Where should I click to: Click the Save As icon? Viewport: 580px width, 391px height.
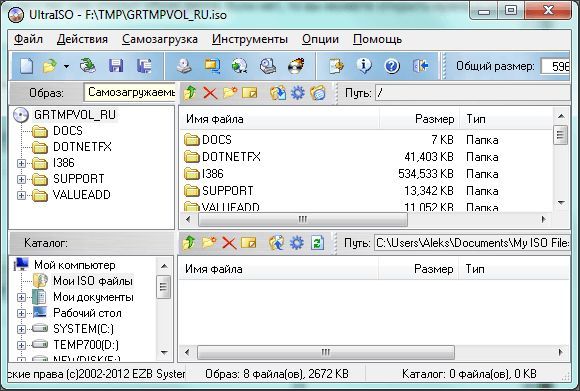point(144,66)
